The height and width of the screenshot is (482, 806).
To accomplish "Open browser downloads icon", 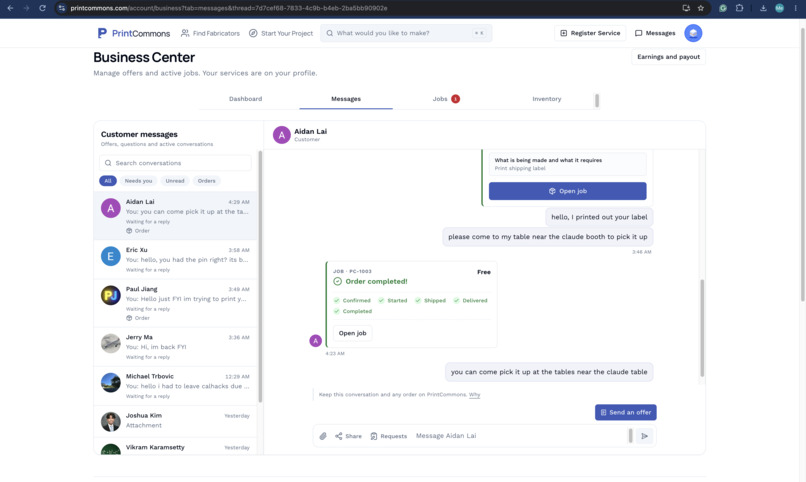I will 763,8.
